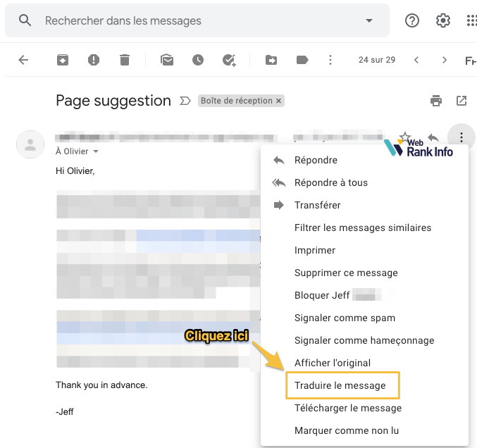The image size is (477, 448).
Task: Mark as unread envelope icon
Action: click(167, 60)
